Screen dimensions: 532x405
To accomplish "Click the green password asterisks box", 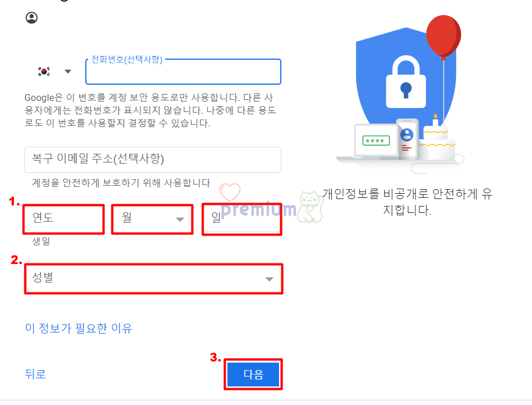I will point(376,140).
